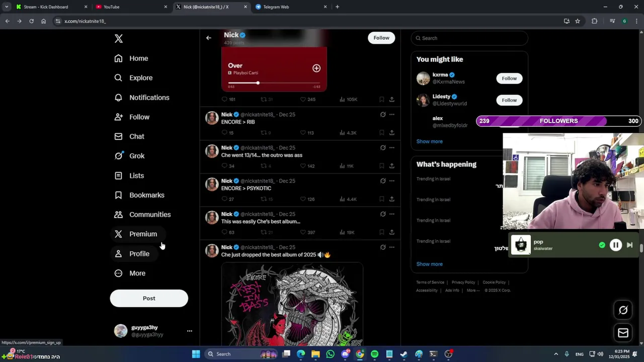Open the Follow sidebar item
Image resolution: width=644 pixels, height=362 pixels.
click(x=132, y=117)
